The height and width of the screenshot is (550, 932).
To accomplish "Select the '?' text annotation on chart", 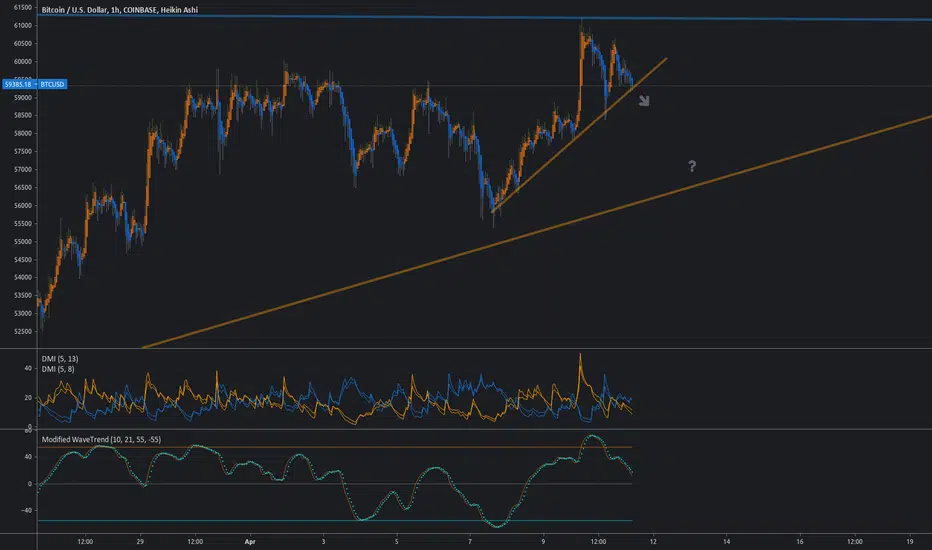I will point(692,166).
